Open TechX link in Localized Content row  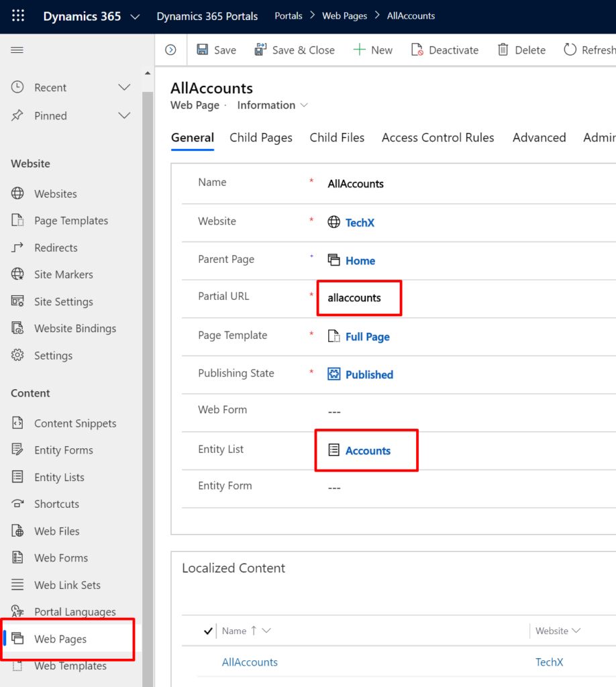click(549, 662)
